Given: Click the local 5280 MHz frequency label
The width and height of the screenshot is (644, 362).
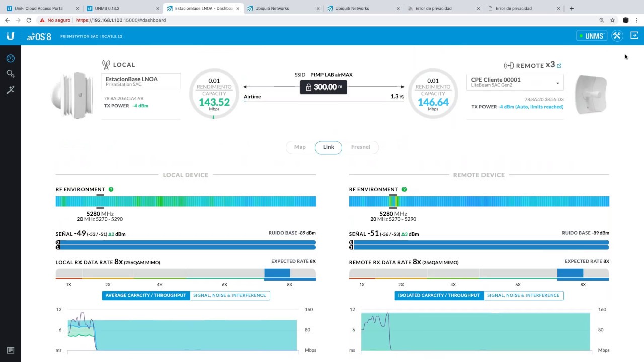Looking at the screenshot, I should (100, 214).
